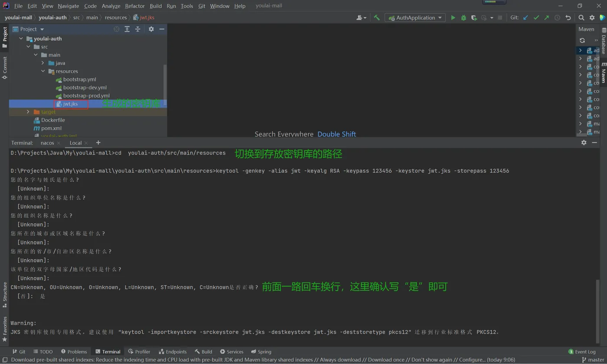Open the Database side tool window
Viewport: 607px width, 364px height.
(604, 41)
